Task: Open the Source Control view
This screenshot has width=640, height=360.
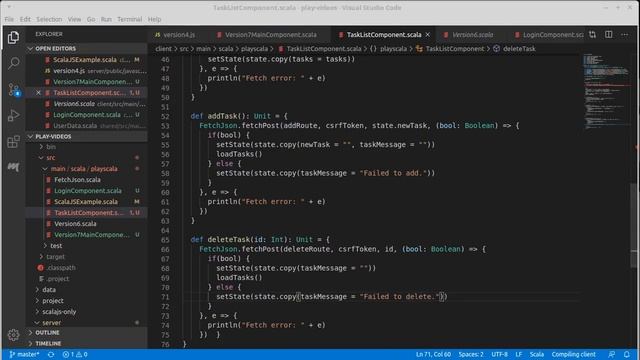Action: click(13, 89)
